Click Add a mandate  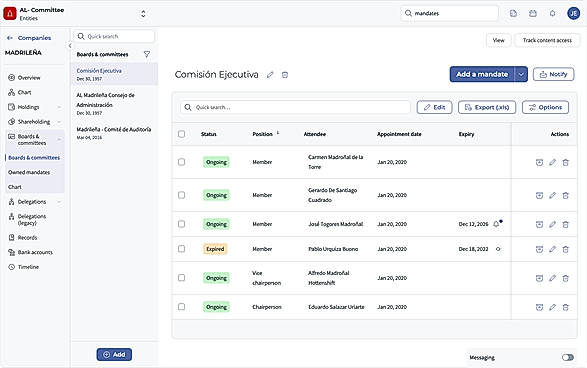[482, 74]
